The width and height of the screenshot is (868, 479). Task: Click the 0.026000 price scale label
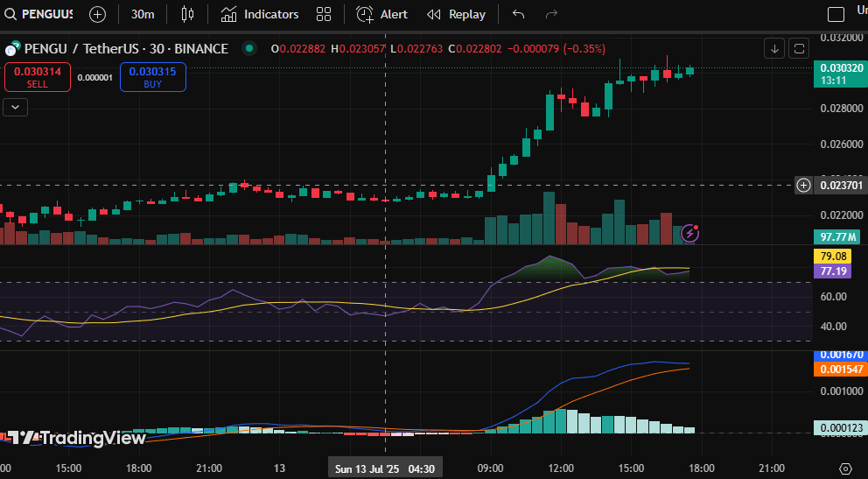(x=842, y=144)
